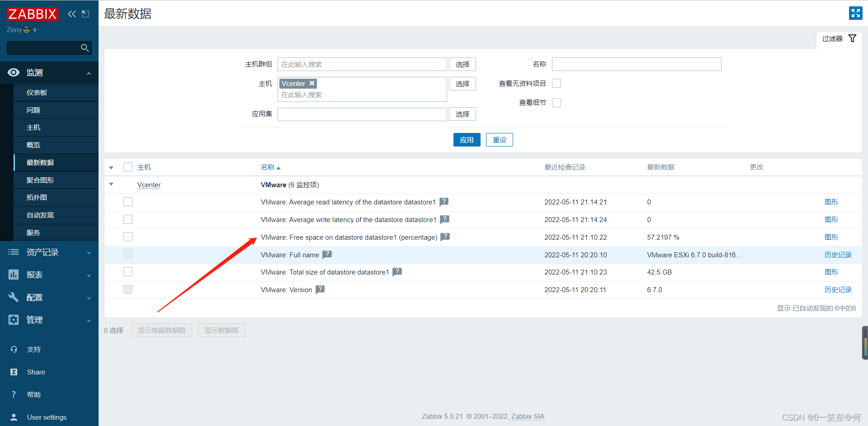Image resolution: width=868 pixels, height=426 pixels.
Task: Show help for VMware Version item
Action: 320,289
